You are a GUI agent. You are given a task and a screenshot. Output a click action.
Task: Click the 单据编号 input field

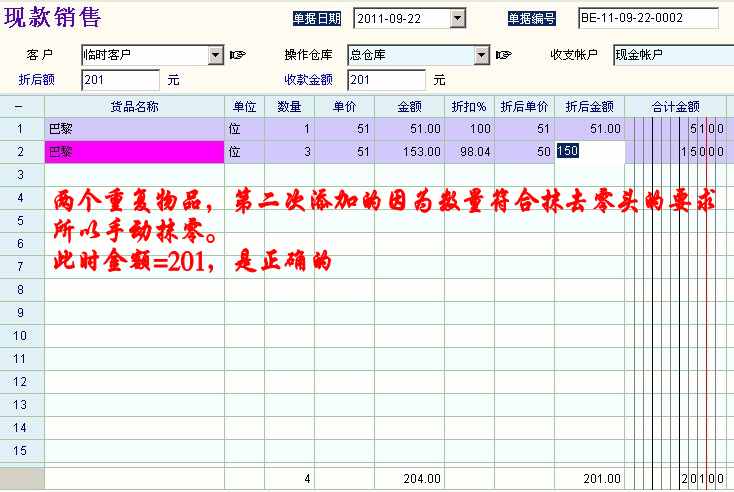coord(648,18)
